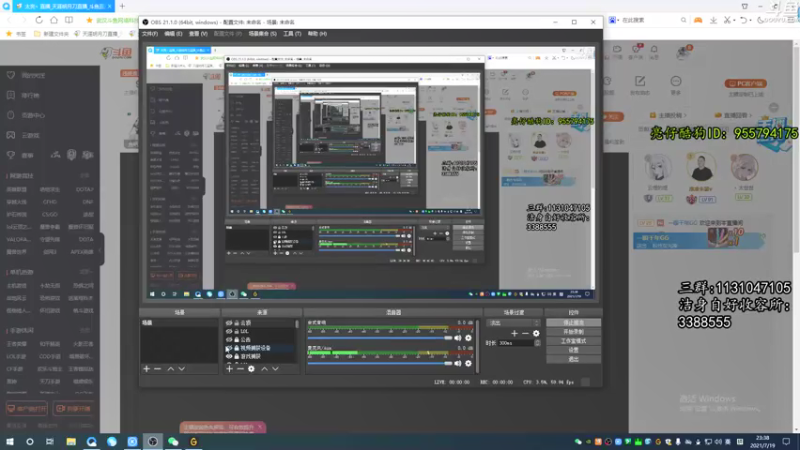
Task: Click the browser 在此搜索 search field
Action: coord(651,20)
